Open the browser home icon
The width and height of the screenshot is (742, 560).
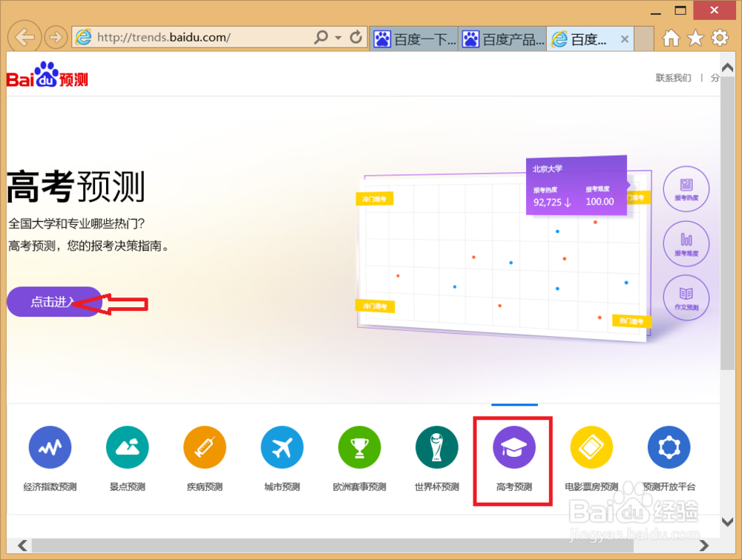tap(671, 38)
